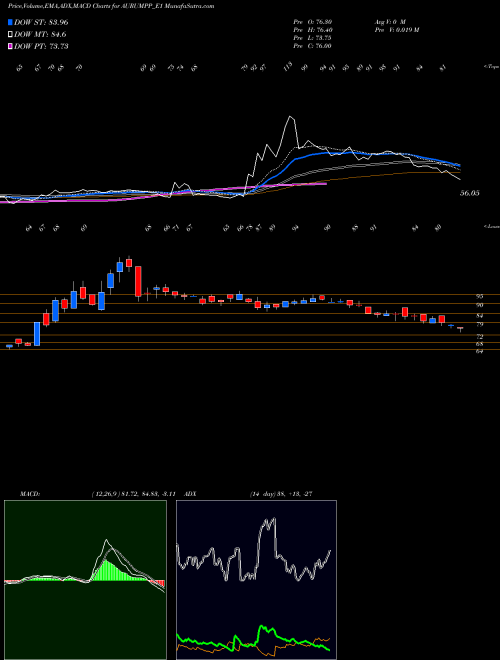Click the white price line spike peak

[x=290, y=118]
